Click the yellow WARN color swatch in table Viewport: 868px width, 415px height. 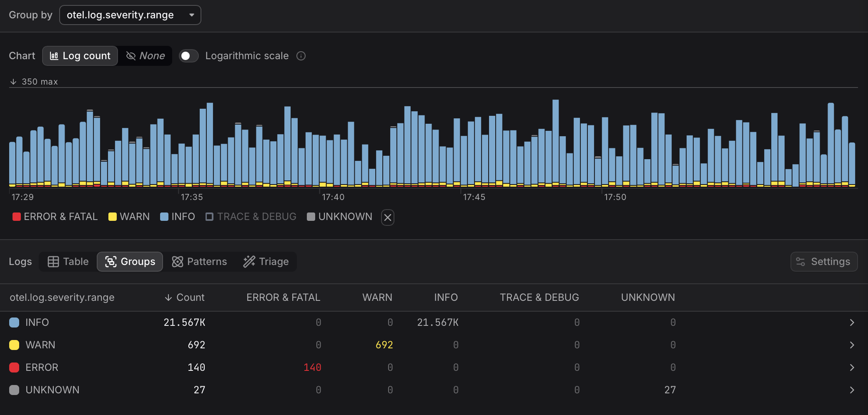[14, 345]
